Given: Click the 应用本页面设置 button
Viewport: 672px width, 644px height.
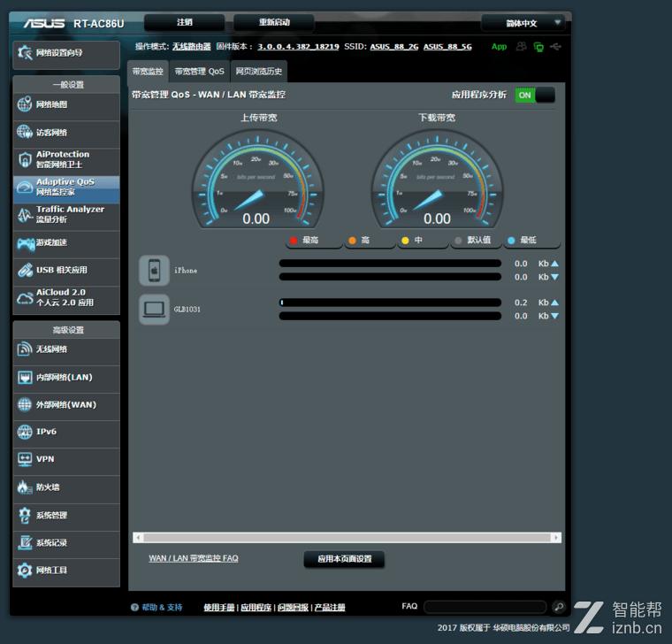Looking at the screenshot, I should [344, 559].
